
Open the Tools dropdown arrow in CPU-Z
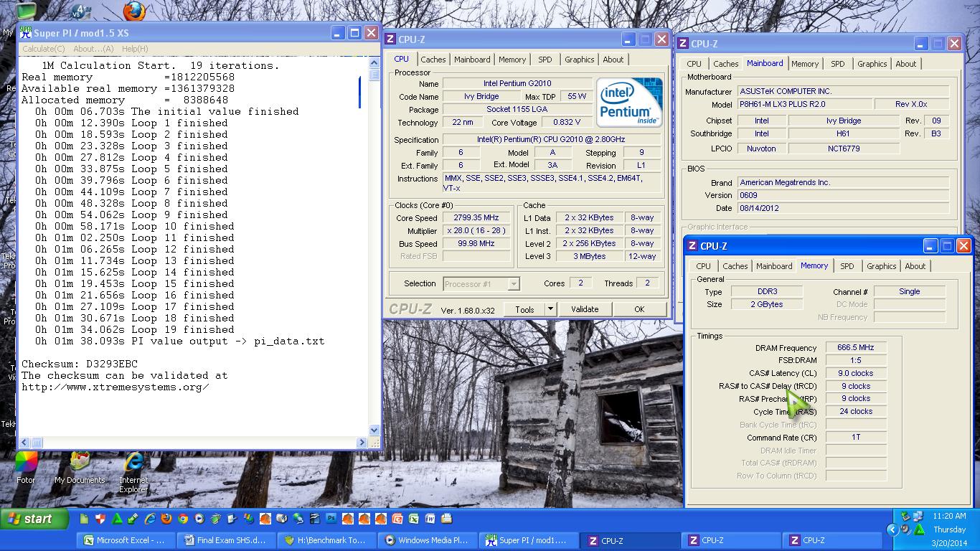550,309
